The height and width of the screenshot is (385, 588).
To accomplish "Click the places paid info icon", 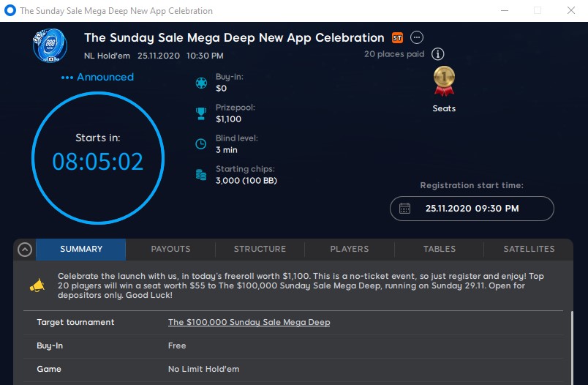I will point(437,54).
